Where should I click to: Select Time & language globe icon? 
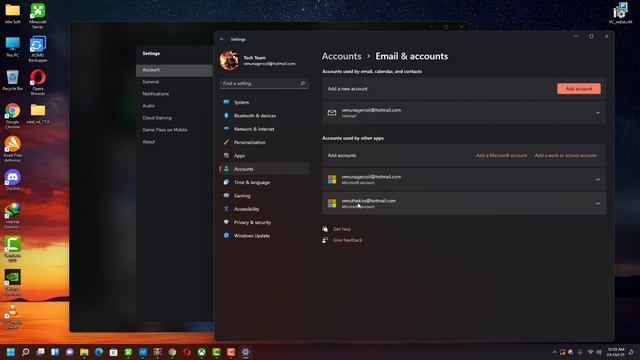click(227, 182)
